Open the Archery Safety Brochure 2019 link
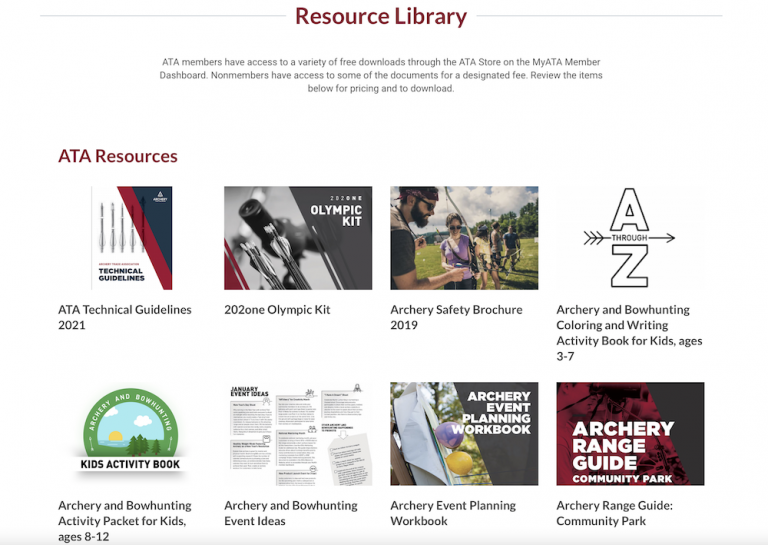 [x=456, y=317]
